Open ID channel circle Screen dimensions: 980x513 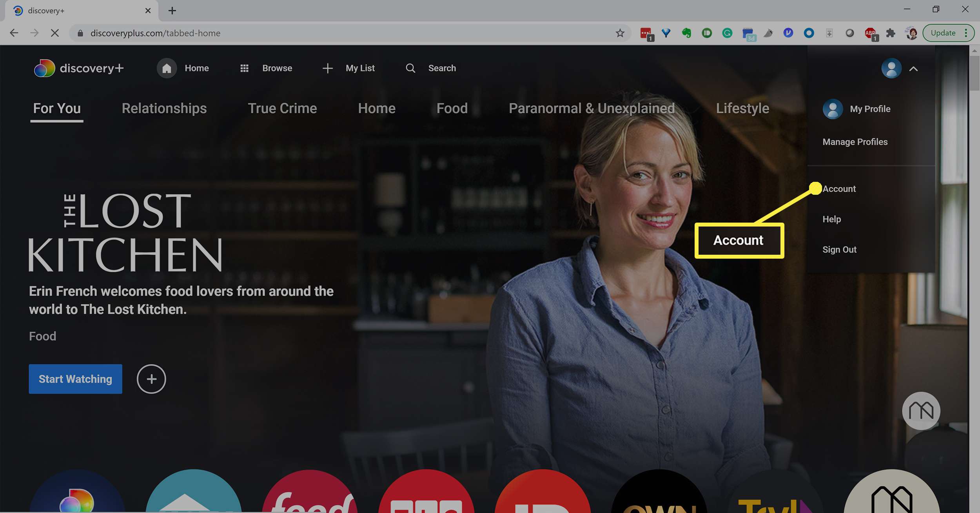click(543, 491)
